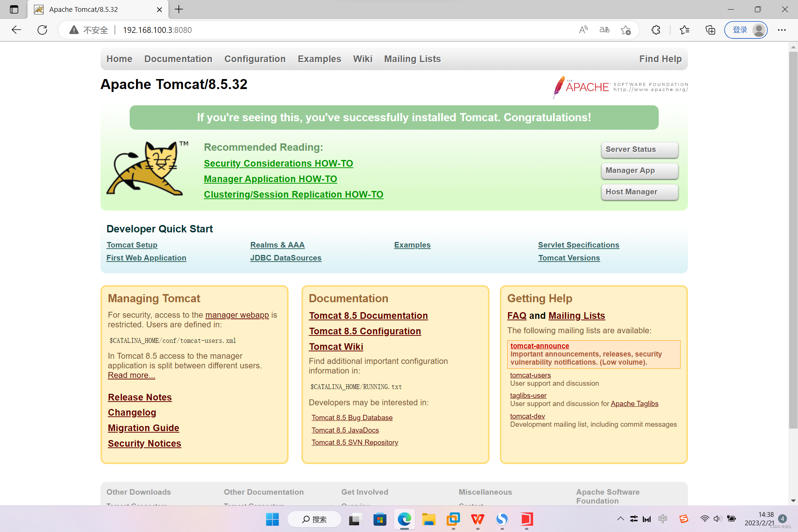Open the tab actions icon at top left

pos(14,9)
